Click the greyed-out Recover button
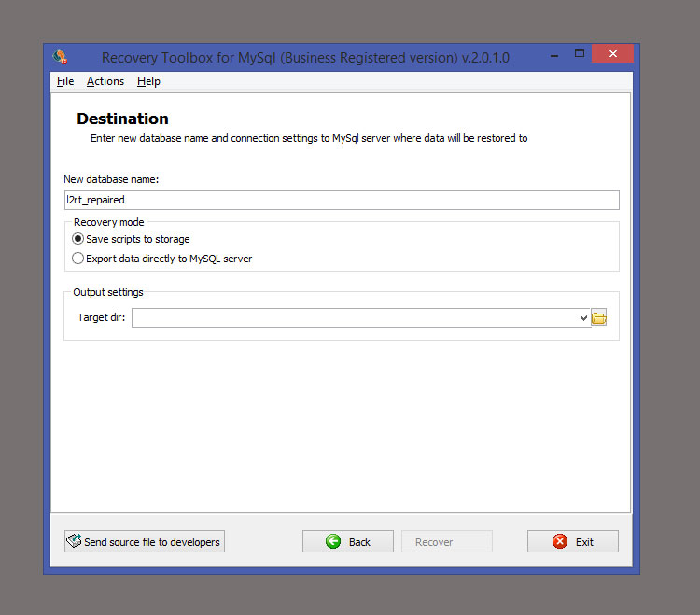Screen dimensions: 700x615 pyautogui.click(x=447, y=542)
